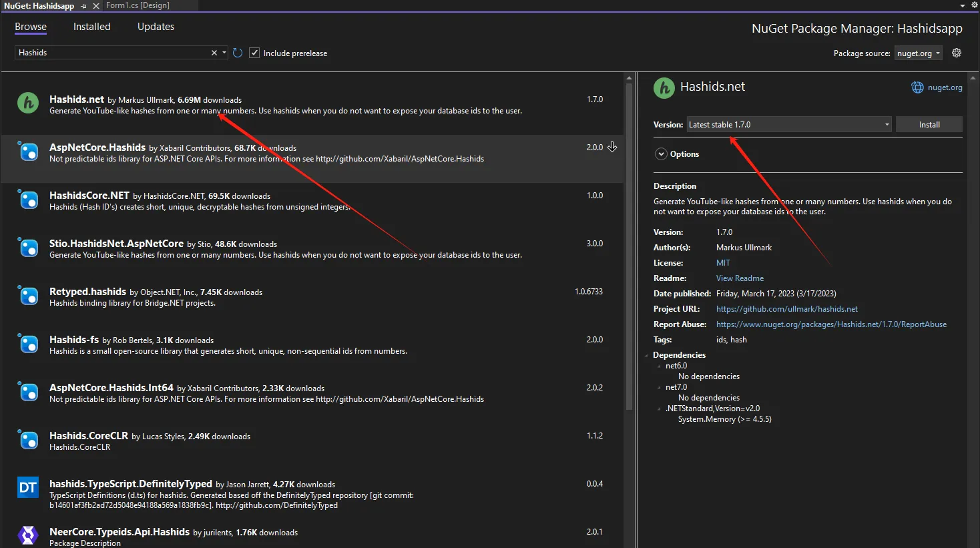This screenshot has width=980, height=548.
Task: Select the Retyped.hashids package title
Action: [x=87, y=292]
